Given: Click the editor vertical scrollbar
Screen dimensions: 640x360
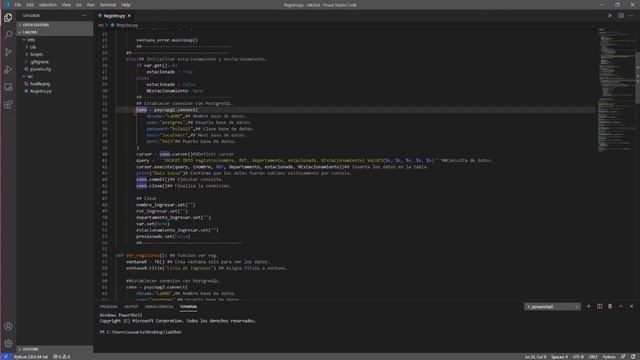Looking at the screenshot, I should (x=638, y=78).
